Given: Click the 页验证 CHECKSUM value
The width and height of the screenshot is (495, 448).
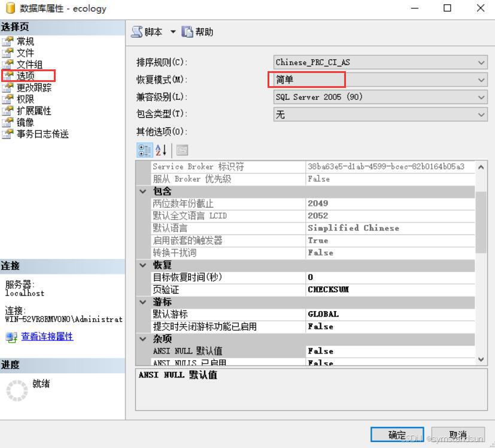Looking at the screenshot, I should [390, 289].
